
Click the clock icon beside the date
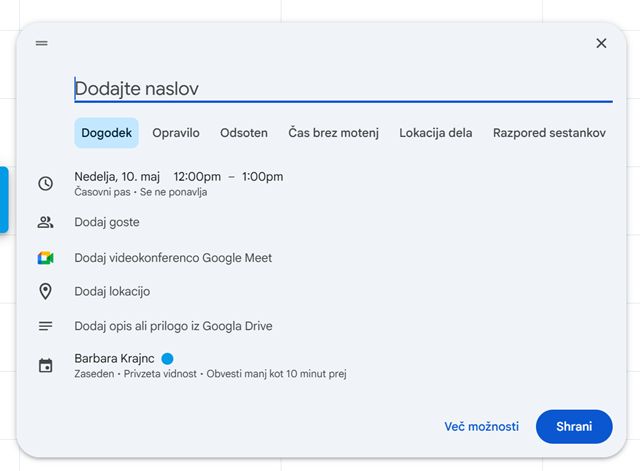[45, 184]
